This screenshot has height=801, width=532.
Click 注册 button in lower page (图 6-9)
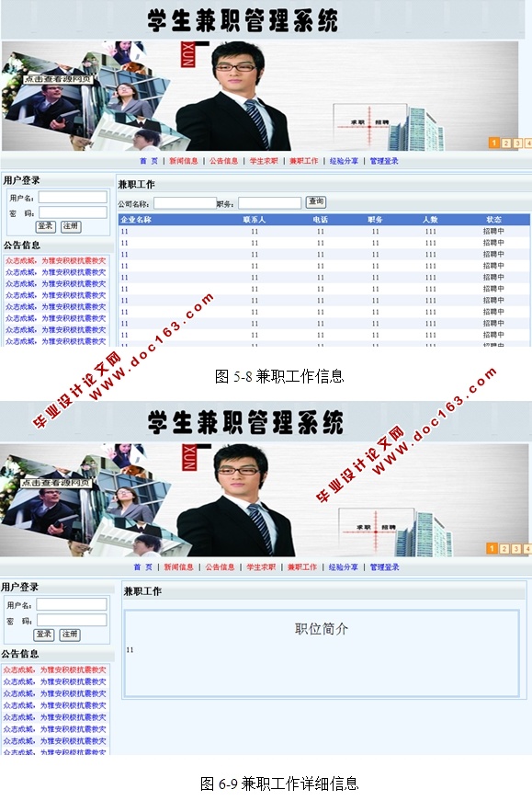click(70, 635)
